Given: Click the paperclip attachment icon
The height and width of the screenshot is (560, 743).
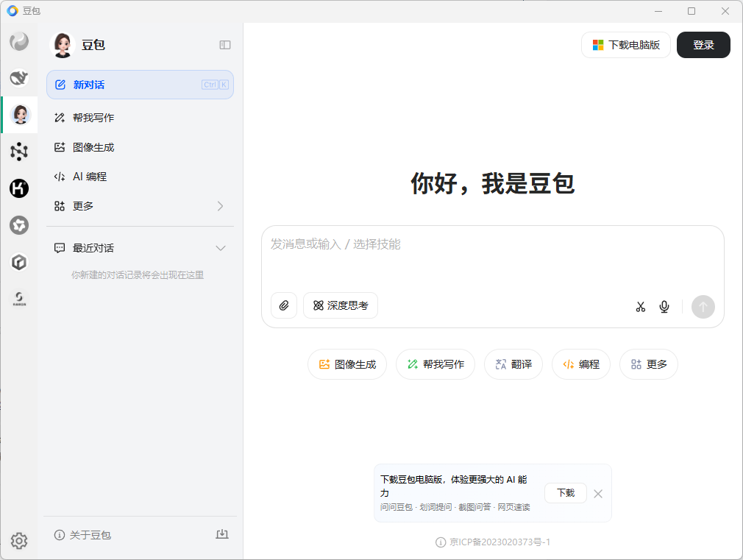Looking at the screenshot, I should pos(284,305).
